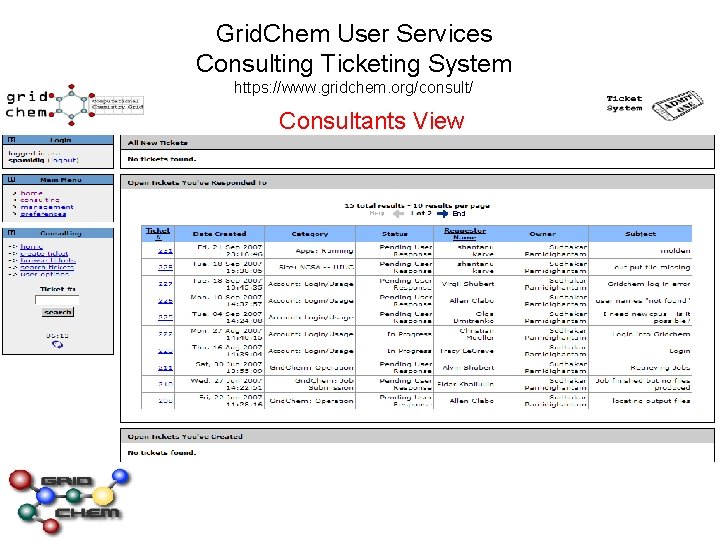720x540 pixels.
Task: Collapse the Login panel via its header icon
Action: click(x=12, y=140)
